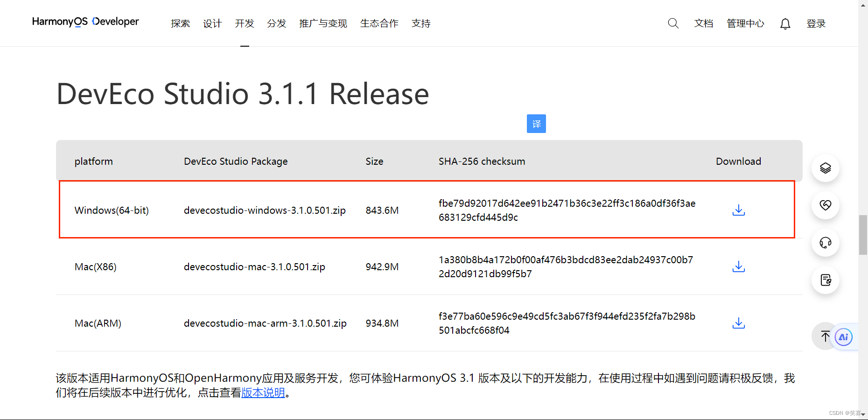Switch to the 支持 section
This screenshot has width=868, height=420.
click(x=420, y=23)
